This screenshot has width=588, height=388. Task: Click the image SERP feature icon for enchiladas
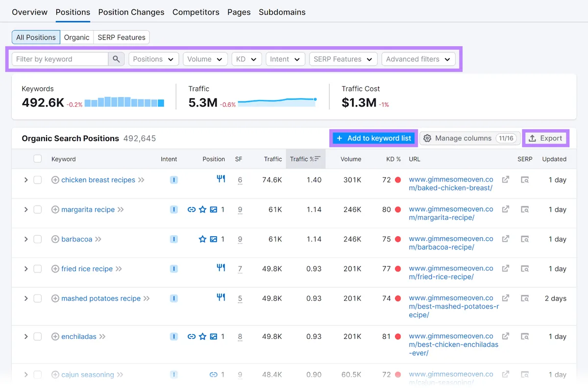214,337
